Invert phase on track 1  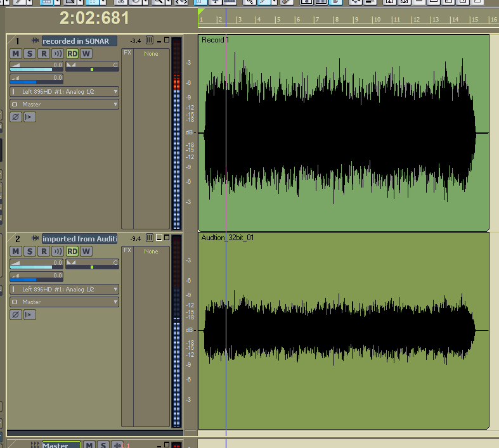16,117
